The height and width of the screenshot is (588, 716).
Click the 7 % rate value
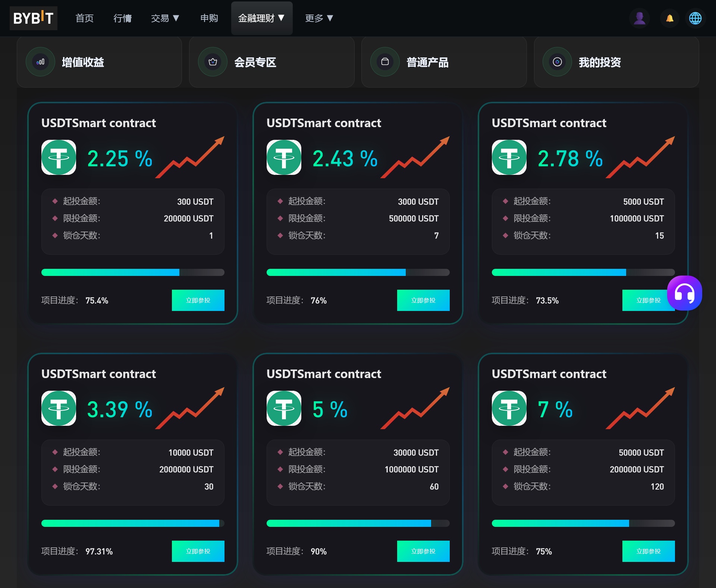[x=555, y=409]
